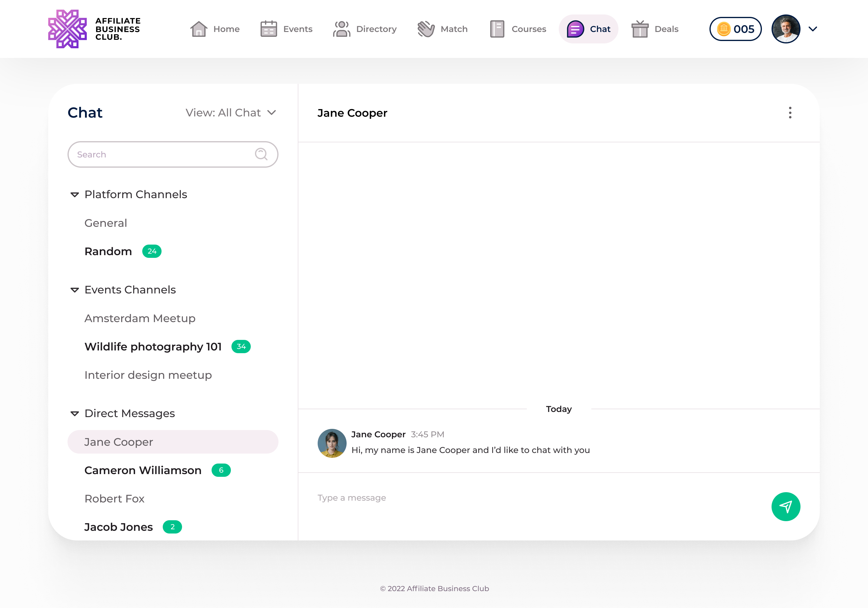The width and height of the screenshot is (868, 608).
Task: Expand the Platform Channels section
Action: (x=75, y=195)
